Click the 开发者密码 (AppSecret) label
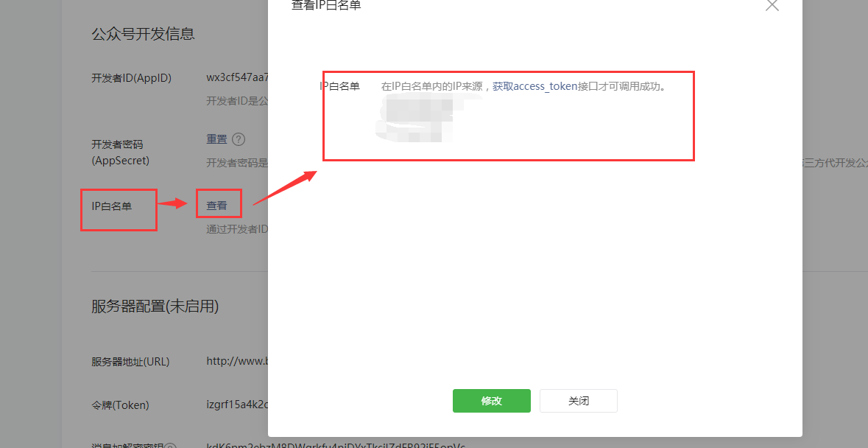The height and width of the screenshot is (448, 868). 122,153
